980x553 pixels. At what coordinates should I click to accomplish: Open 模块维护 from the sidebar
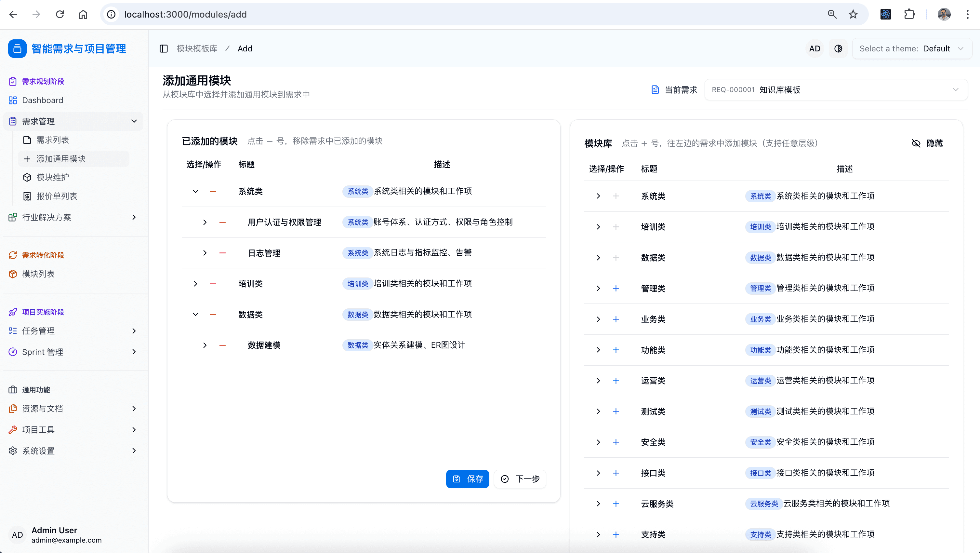pyautogui.click(x=52, y=177)
